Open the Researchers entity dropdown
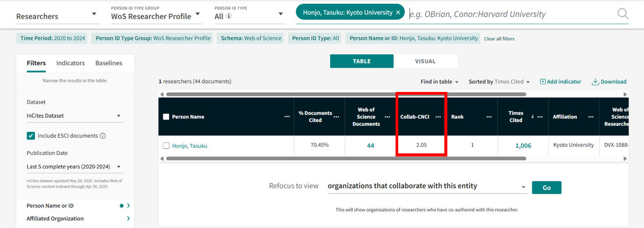 pos(57,16)
